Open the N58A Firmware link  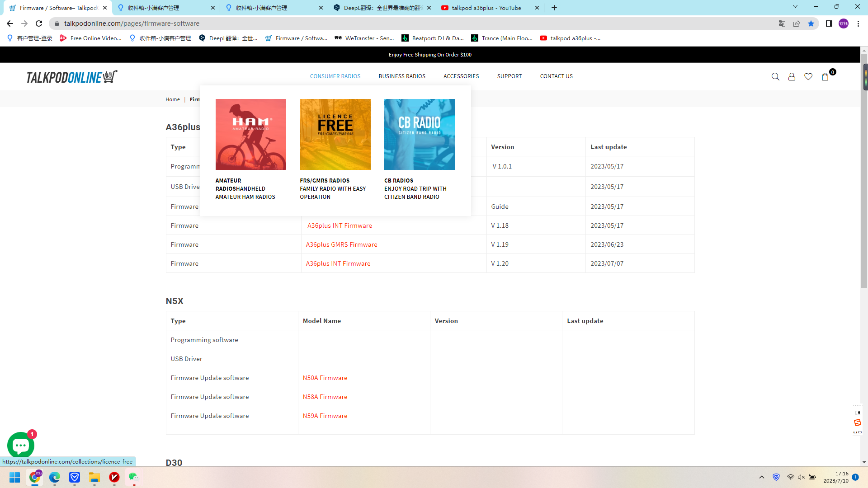325,397
